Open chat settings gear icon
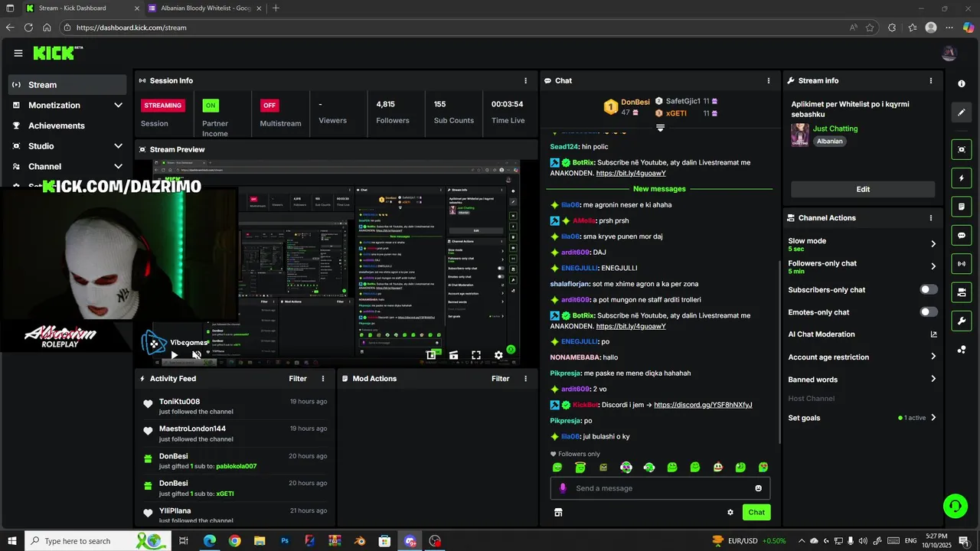This screenshot has height=551, width=980. [730, 513]
